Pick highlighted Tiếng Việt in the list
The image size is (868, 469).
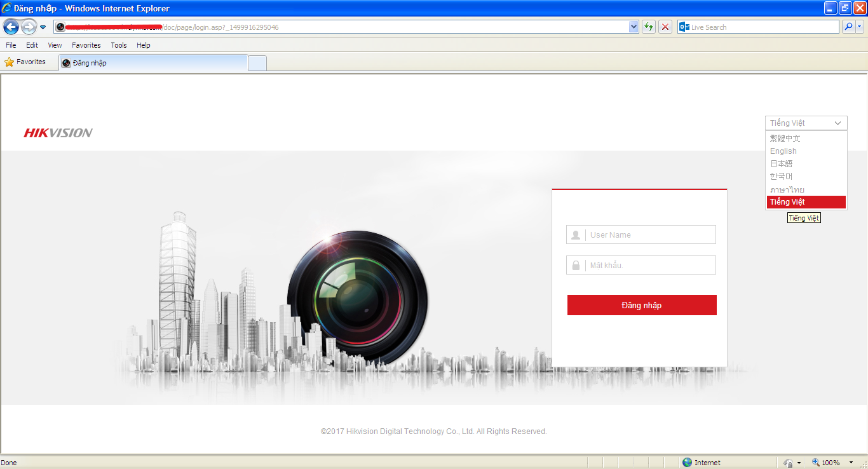806,202
